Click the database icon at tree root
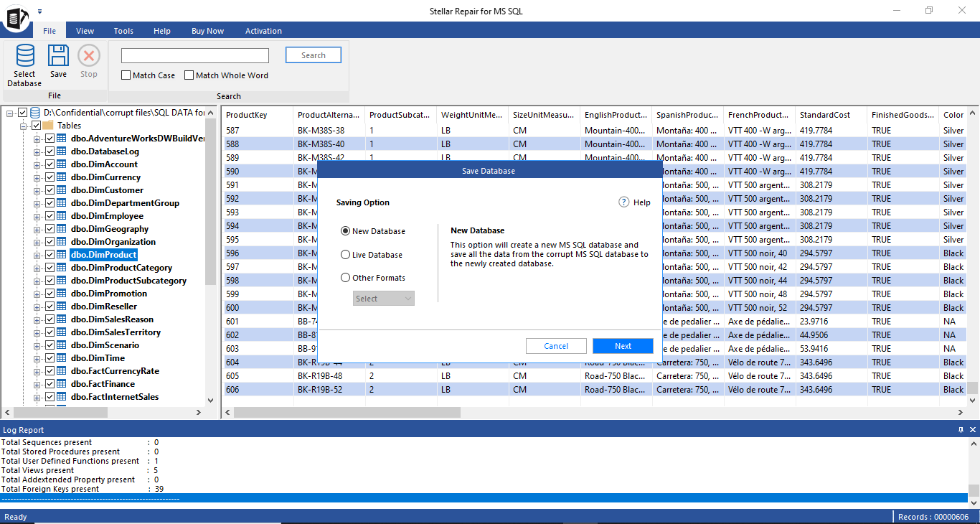 35,113
